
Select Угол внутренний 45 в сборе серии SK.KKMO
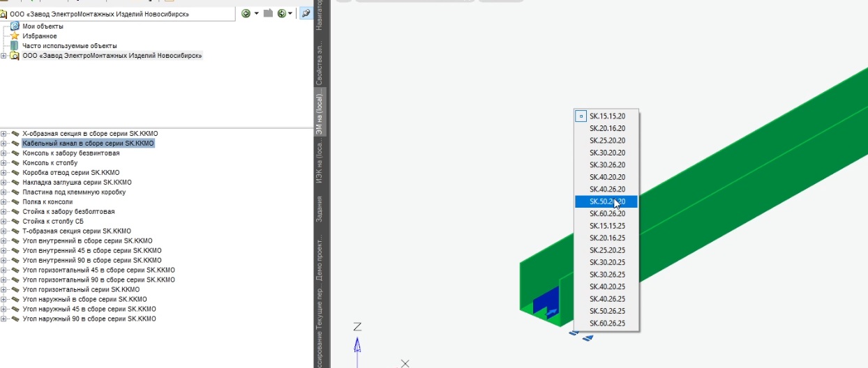(92, 250)
